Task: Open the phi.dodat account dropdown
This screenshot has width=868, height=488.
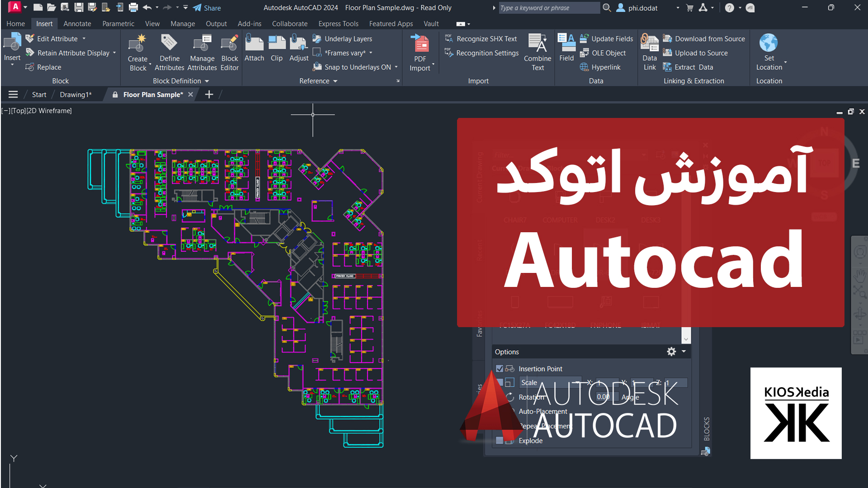Action: (678, 8)
